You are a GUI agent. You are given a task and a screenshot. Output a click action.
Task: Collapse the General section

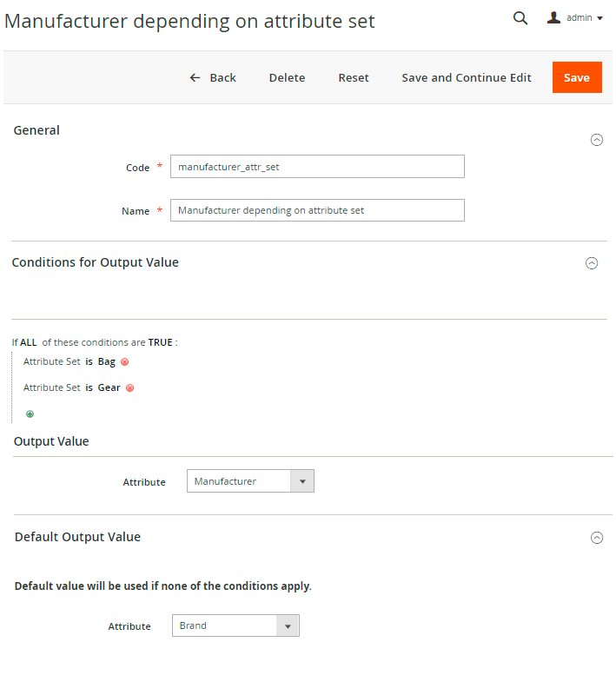(x=597, y=139)
